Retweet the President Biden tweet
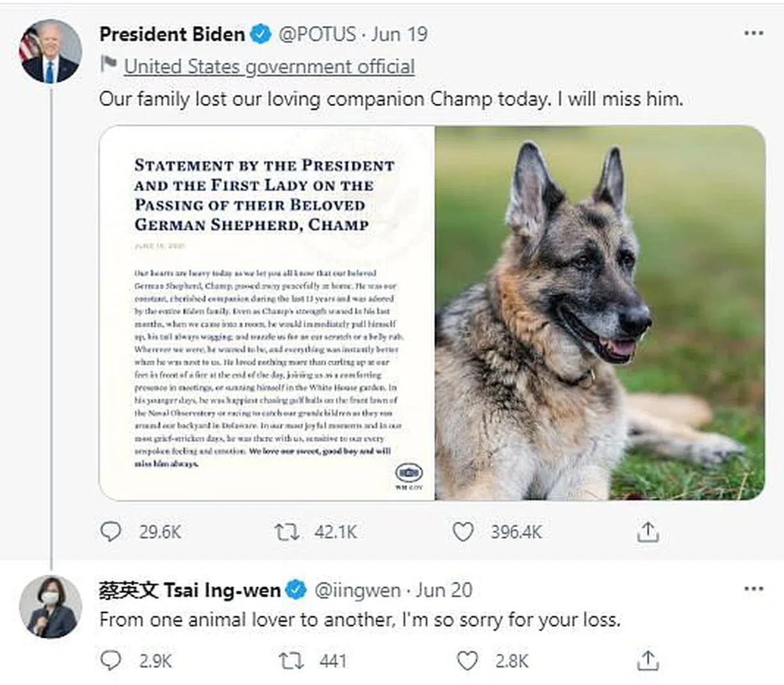The height and width of the screenshot is (685, 784). 287,532
